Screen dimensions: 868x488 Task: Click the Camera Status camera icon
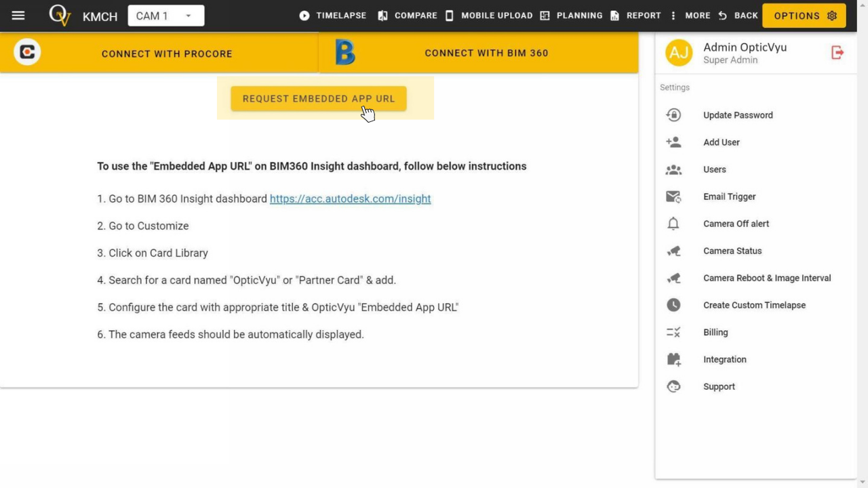coord(673,251)
